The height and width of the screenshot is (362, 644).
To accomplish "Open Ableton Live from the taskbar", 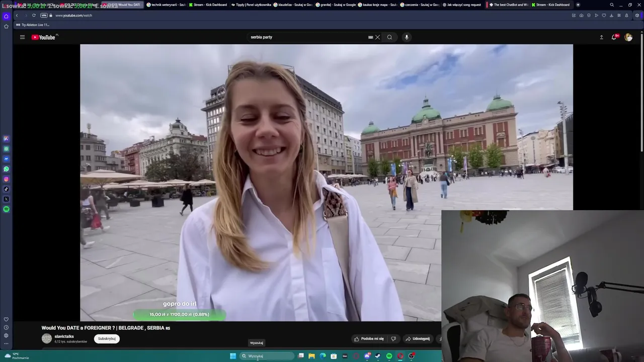I will [x=345, y=356].
